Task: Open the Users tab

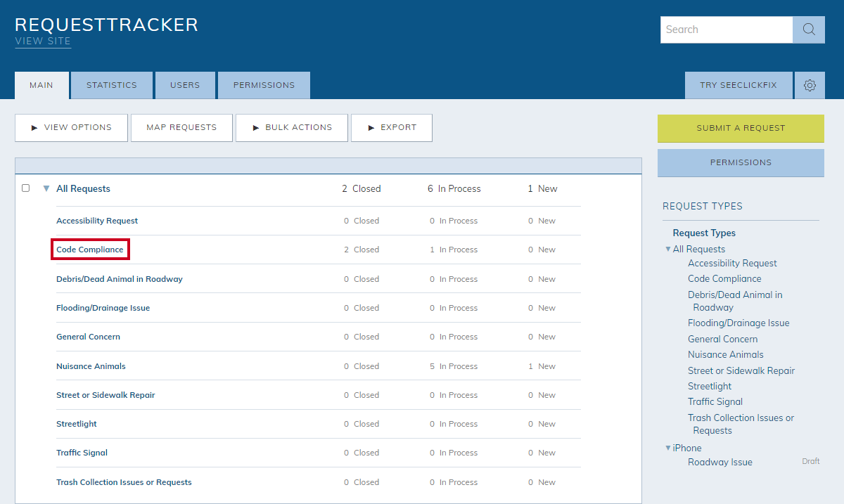Action: [185, 85]
